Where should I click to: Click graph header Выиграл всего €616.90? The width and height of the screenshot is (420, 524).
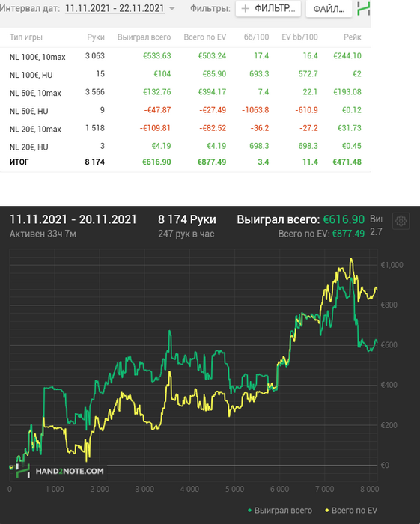pyautogui.click(x=301, y=219)
